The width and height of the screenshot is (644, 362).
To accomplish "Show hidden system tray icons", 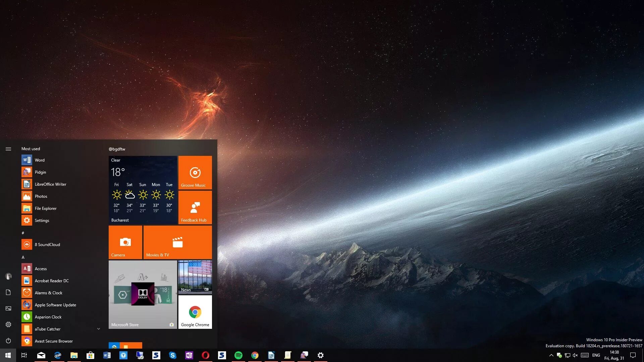I will click(551, 355).
